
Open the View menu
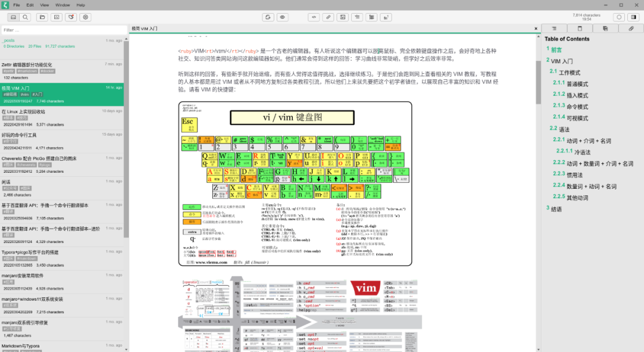pos(44,5)
